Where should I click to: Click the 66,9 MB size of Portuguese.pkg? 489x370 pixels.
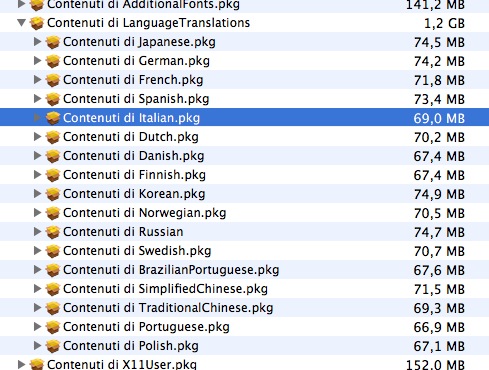(439, 327)
